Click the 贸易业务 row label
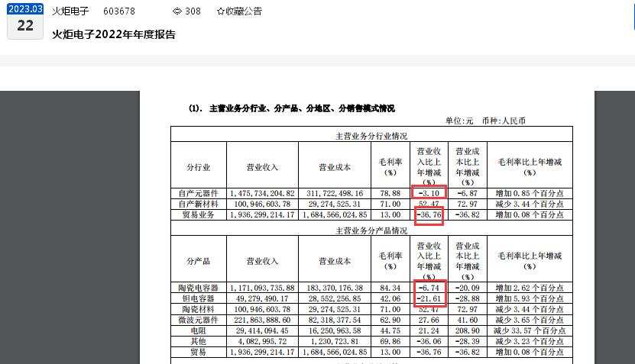The width and height of the screenshot is (635, 364). pos(199,214)
